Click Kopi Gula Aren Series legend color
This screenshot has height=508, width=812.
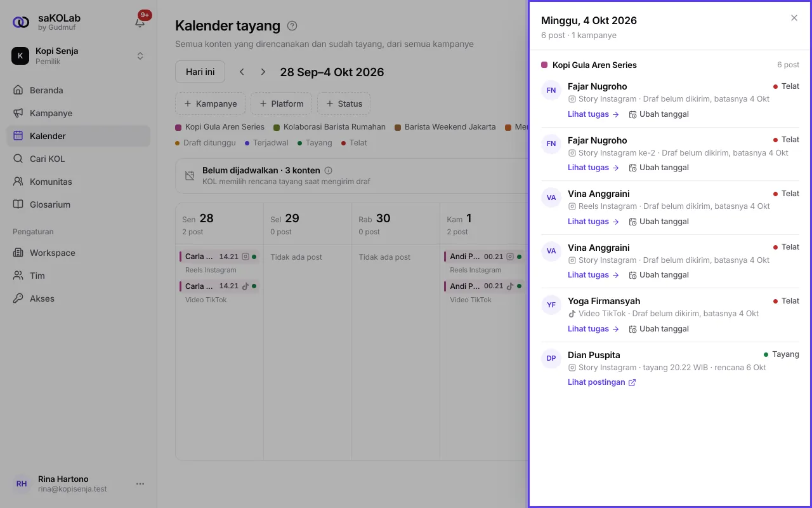coord(178,127)
